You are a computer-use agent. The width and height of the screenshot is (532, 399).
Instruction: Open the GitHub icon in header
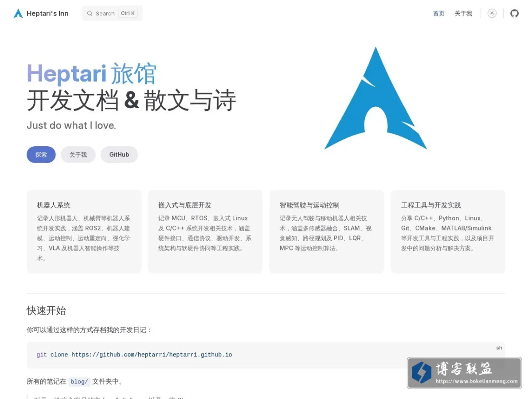pyautogui.click(x=514, y=13)
